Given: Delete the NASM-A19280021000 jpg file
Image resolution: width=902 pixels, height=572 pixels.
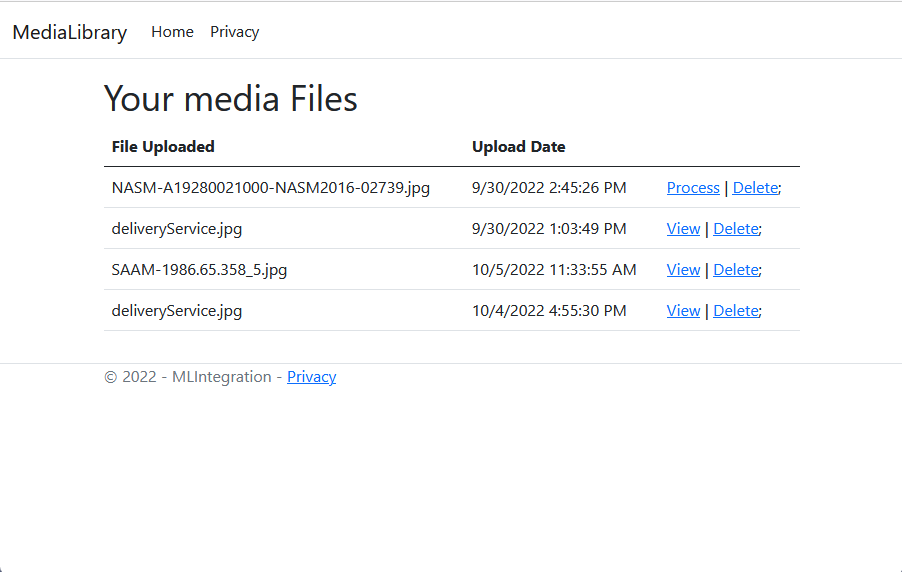Looking at the screenshot, I should pyautogui.click(x=755, y=188).
